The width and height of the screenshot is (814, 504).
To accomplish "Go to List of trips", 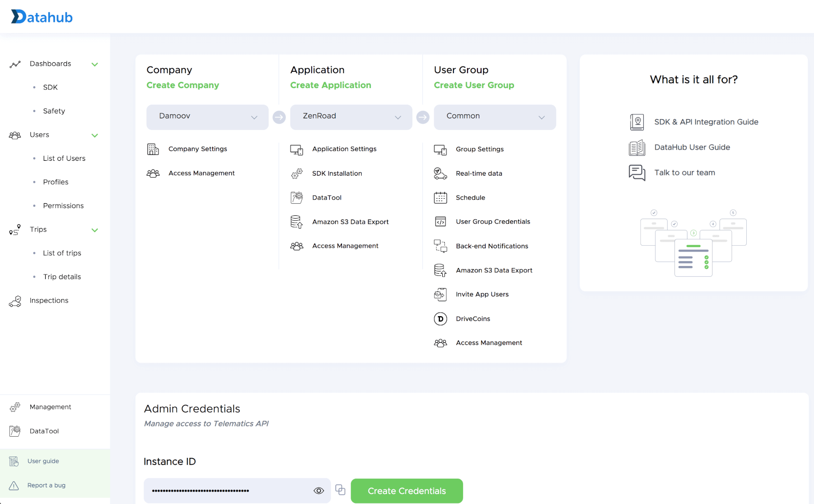I will click(x=62, y=253).
